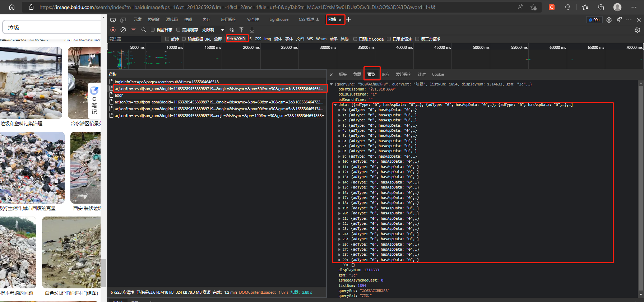Open network search magnifier

144,30
